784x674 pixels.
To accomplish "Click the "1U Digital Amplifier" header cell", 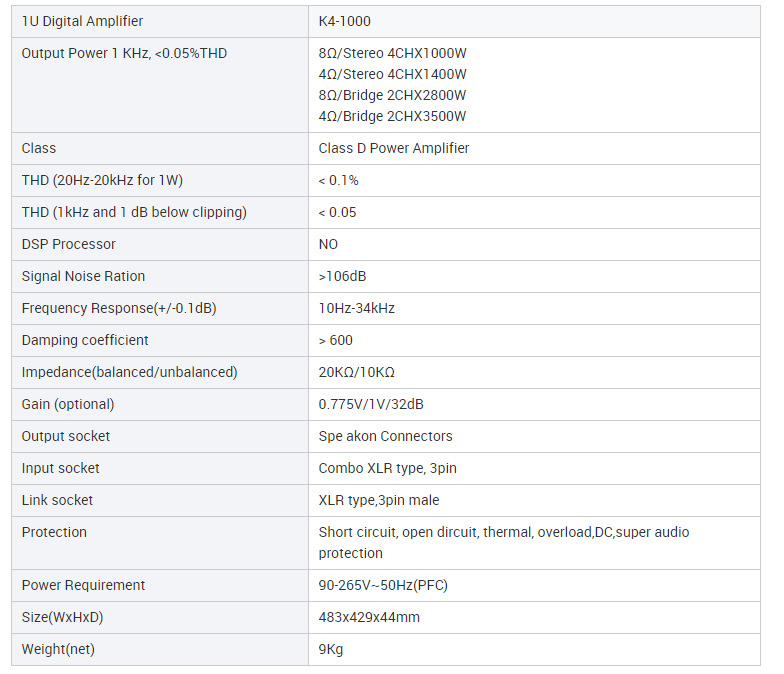I will click(82, 21).
